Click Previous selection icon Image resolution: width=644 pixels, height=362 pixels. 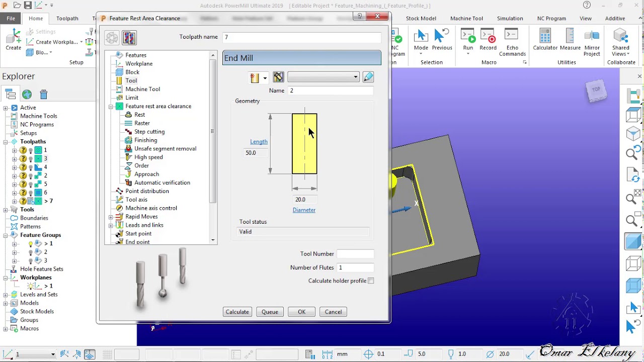coord(442,39)
